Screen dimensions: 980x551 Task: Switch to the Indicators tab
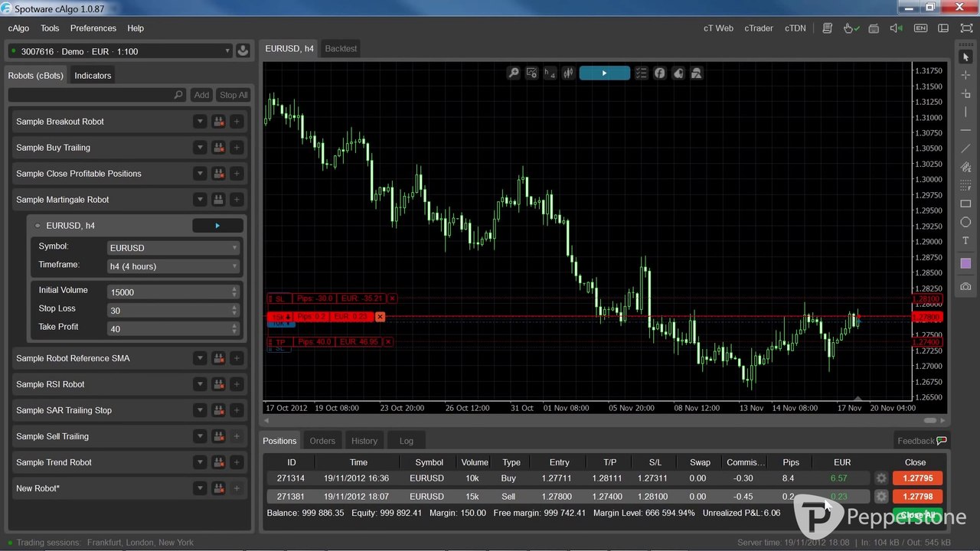[x=93, y=76]
